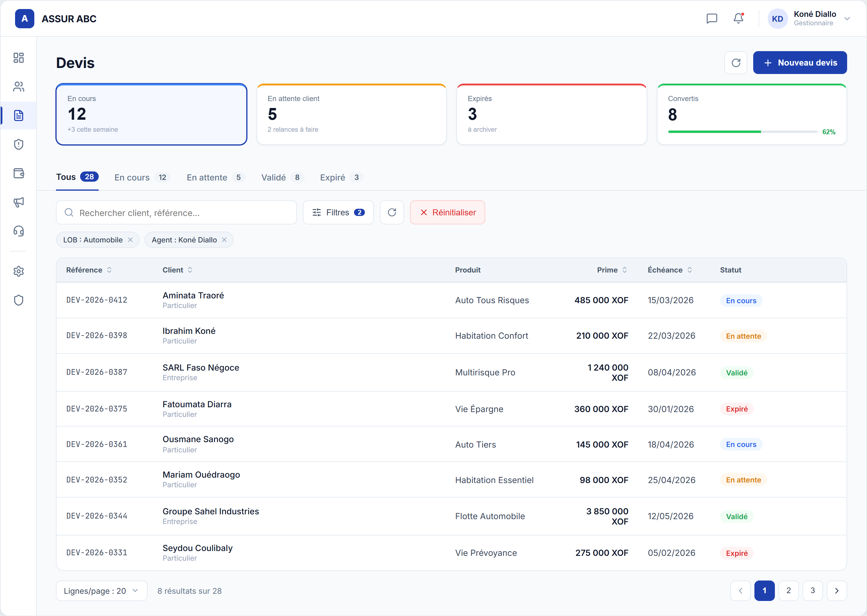This screenshot has width=867, height=616.
Task: Open the clients people icon in sidebar
Action: tap(19, 87)
